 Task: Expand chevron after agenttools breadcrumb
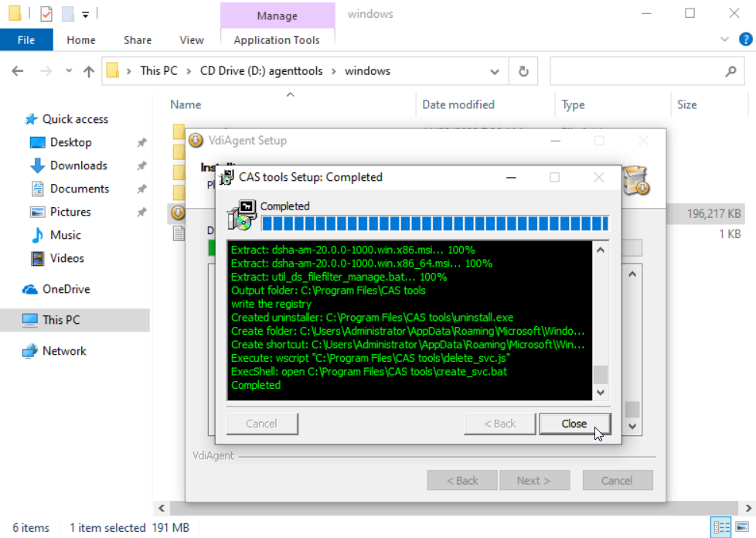[x=334, y=71]
